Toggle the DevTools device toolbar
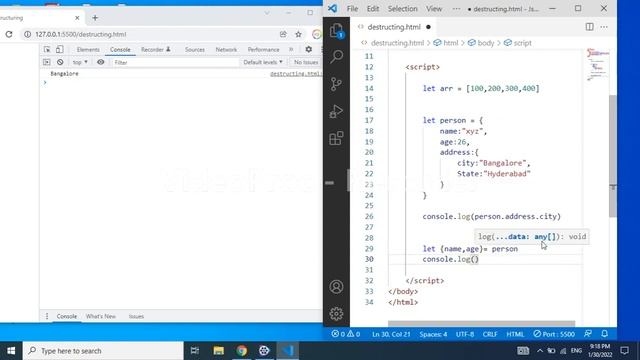Image resolution: width=640 pixels, height=360 pixels. point(60,49)
